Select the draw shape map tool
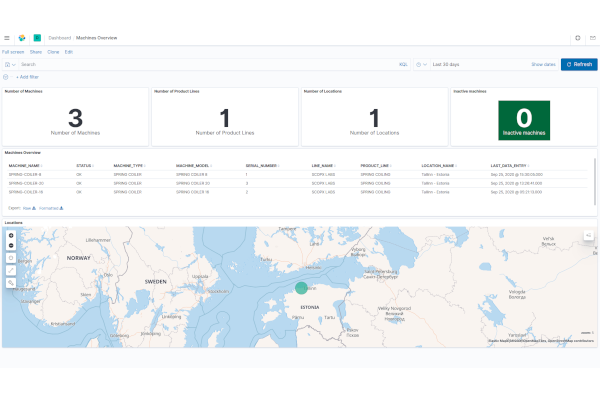600x400 pixels. coord(11,258)
